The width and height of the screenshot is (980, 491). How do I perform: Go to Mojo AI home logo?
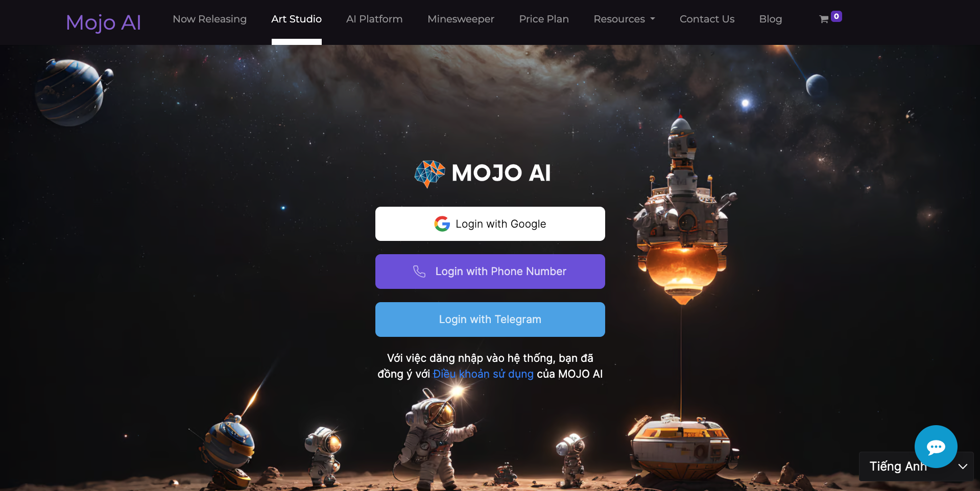(x=103, y=22)
